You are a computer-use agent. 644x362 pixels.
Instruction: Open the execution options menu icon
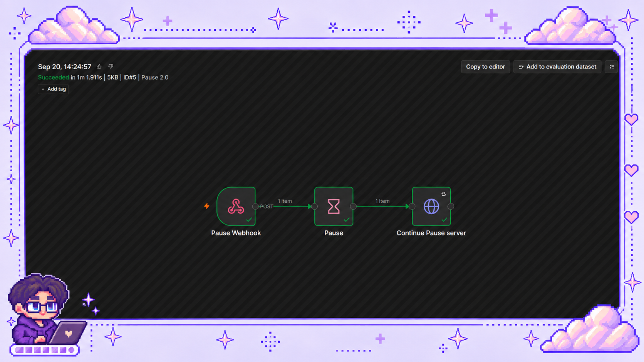click(x=612, y=67)
